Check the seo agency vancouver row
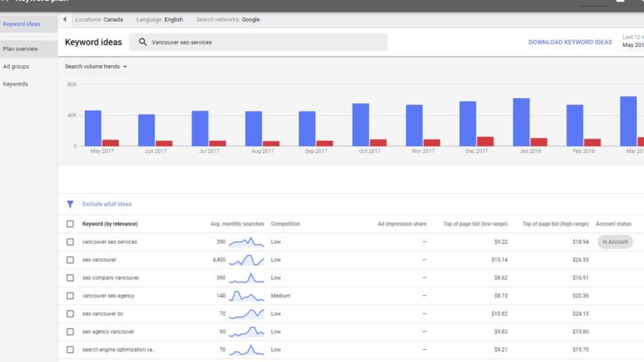 [x=70, y=332]
